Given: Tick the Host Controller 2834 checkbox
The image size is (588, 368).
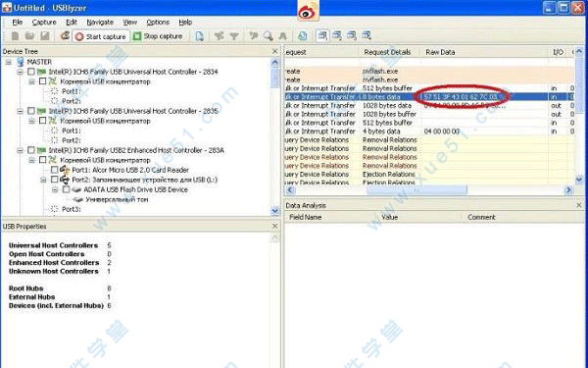Looking at the screenshot, I should pyautogui.click(x=31, y=72).
